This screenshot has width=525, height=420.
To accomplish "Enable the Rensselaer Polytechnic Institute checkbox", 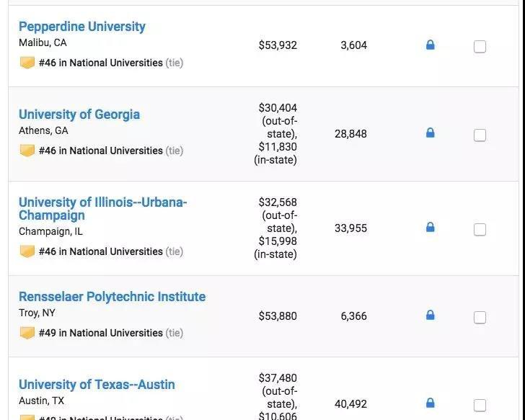I will click(480, 318).
